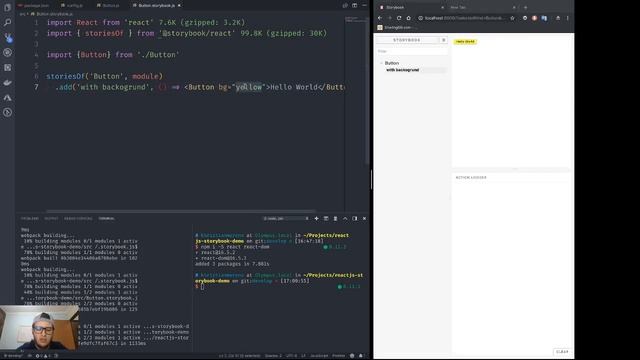Screen dimensions: 640x360
Task: Click the open changes icon in editor toolbar
Action: click(345, 6)
